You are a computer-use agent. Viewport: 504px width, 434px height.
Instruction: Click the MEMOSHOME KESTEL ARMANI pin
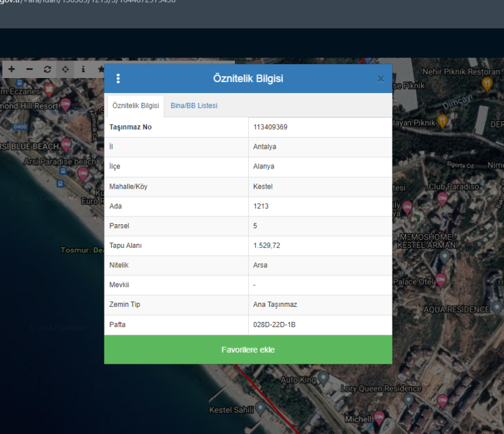(445, 257)
